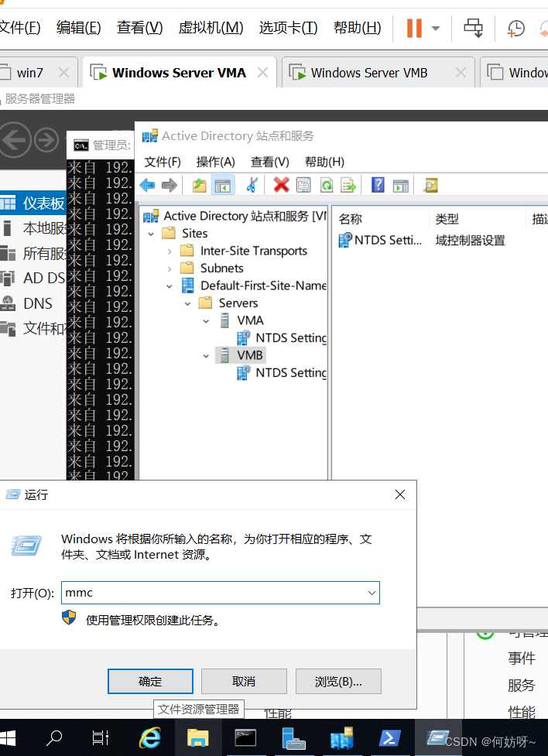Click the Export list toolbar icon
Image resolution: width=548 pixels, height=756 pixels.
(348, 185)
